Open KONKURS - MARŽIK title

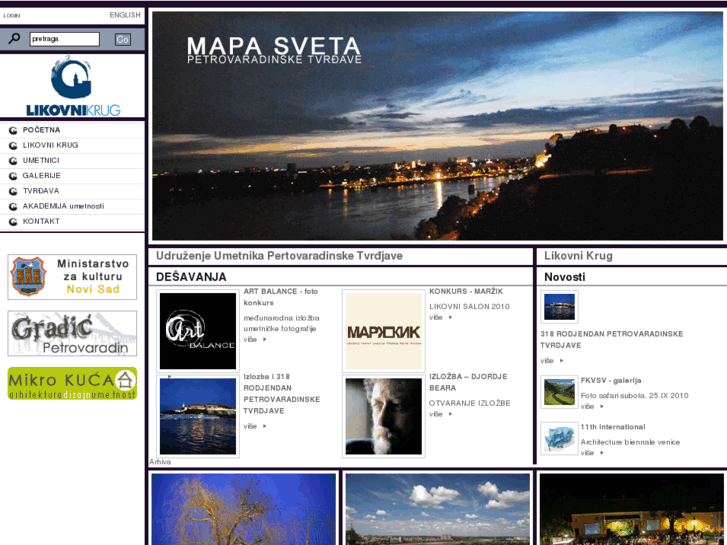tap(466, 291)
